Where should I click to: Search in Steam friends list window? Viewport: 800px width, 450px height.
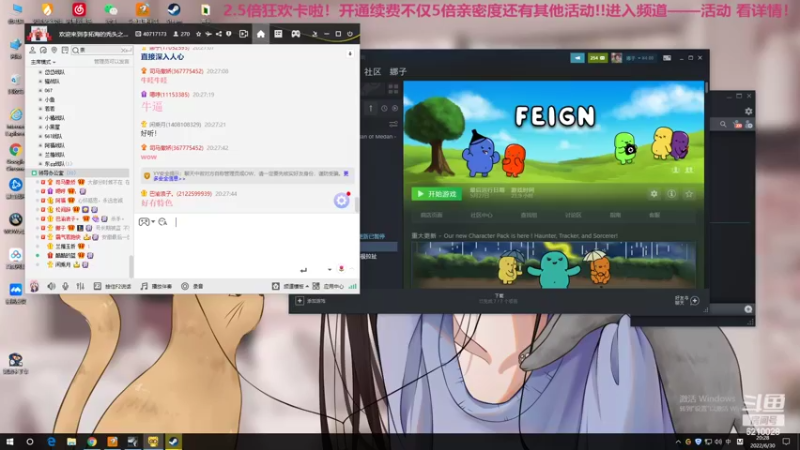(723, 124)
